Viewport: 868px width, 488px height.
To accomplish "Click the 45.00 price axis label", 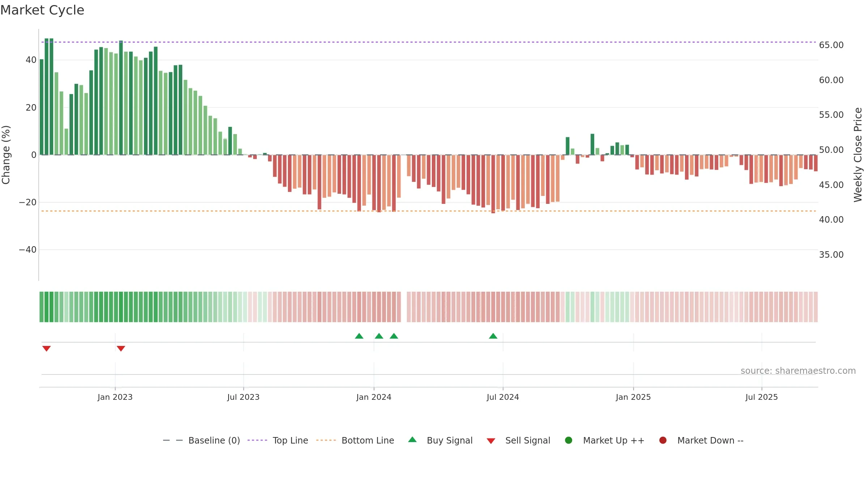I will coord(831,185).
